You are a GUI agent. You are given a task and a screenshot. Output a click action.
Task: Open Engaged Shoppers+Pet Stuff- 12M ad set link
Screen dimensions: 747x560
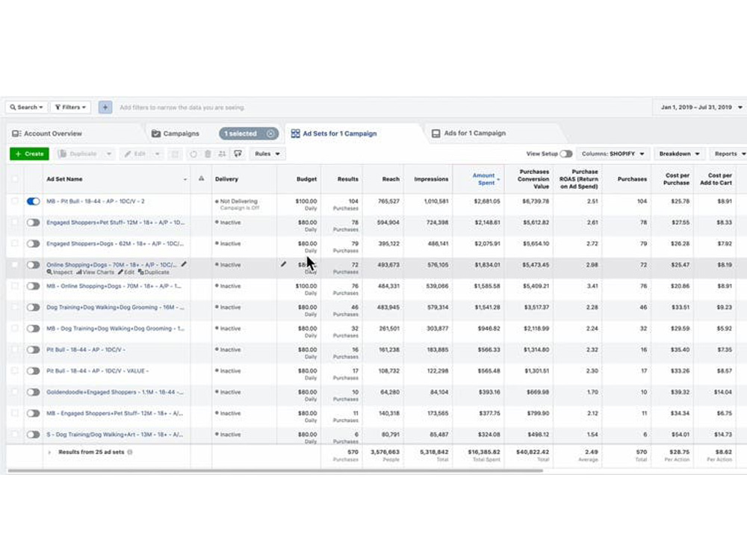pos(115,223)
